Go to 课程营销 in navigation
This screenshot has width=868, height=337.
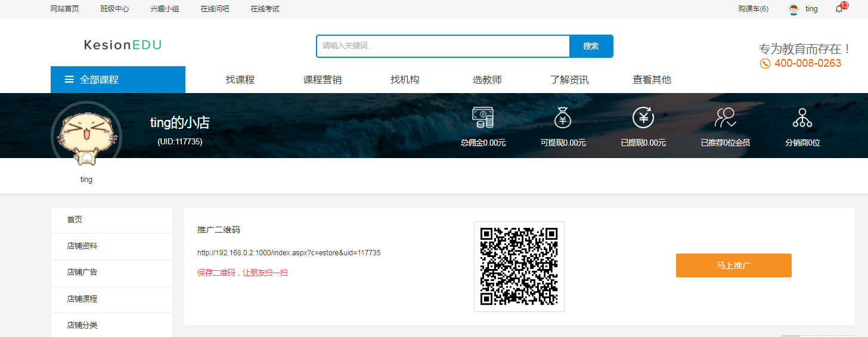[323, 79]
